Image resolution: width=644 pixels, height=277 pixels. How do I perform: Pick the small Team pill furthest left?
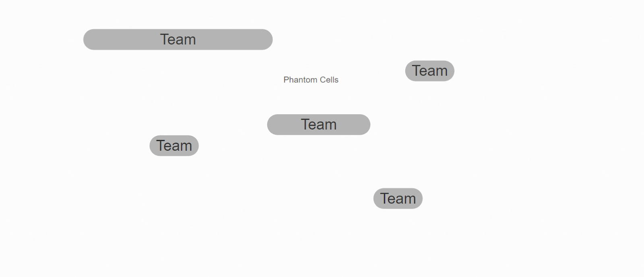[174, 146]
